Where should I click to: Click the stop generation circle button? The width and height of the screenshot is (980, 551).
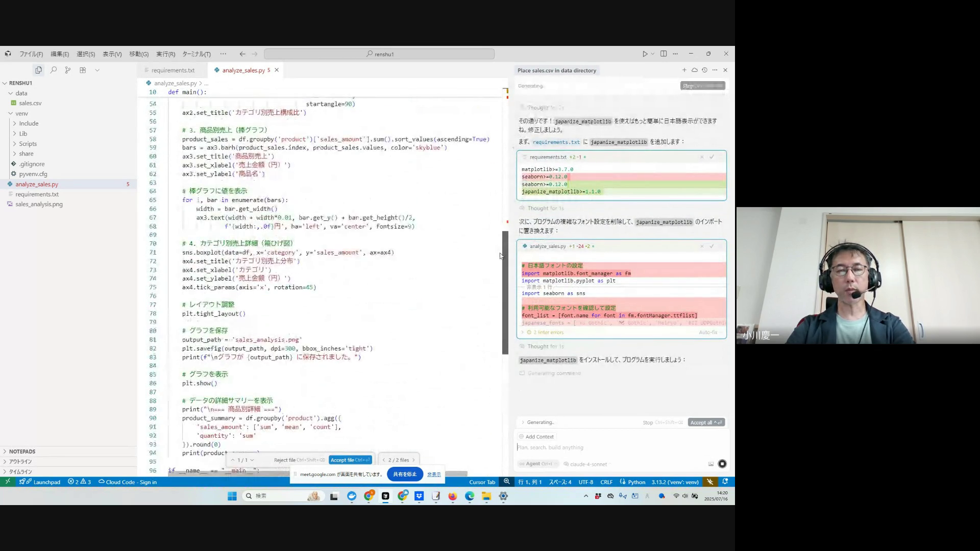click(x=722, y=464)
